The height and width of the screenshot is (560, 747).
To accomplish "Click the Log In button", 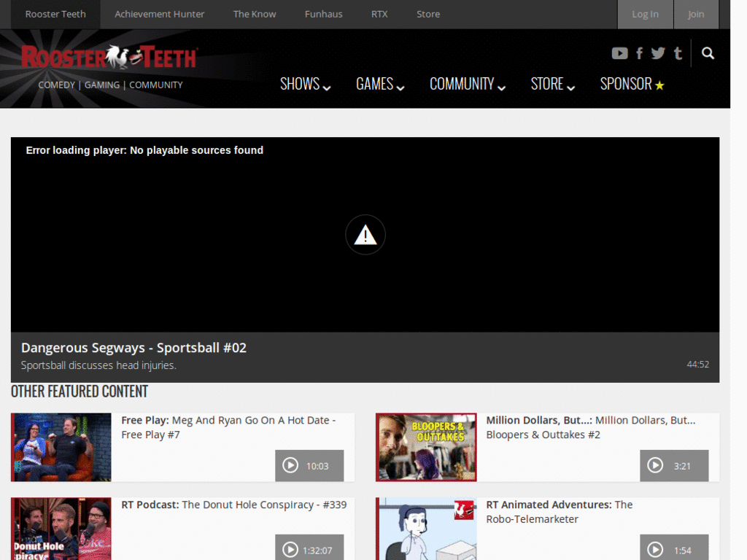I will click(x=645, y=15).
